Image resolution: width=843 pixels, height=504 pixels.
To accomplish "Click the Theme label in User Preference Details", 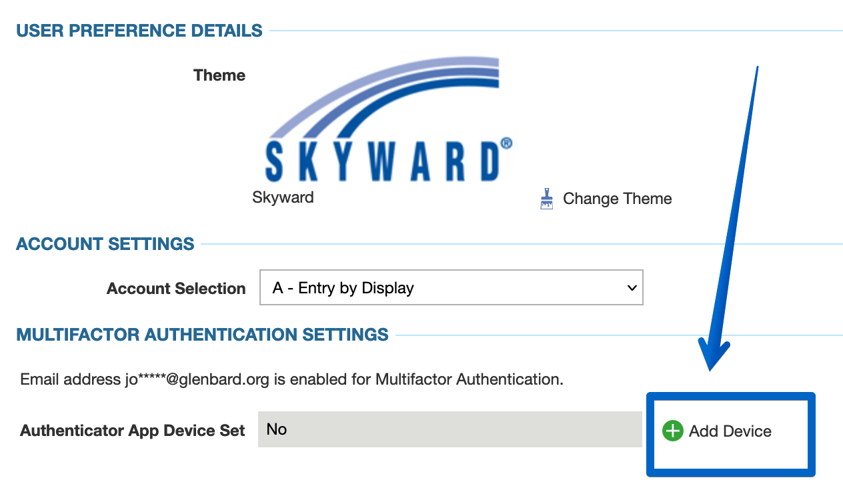I will pos(219,75).
